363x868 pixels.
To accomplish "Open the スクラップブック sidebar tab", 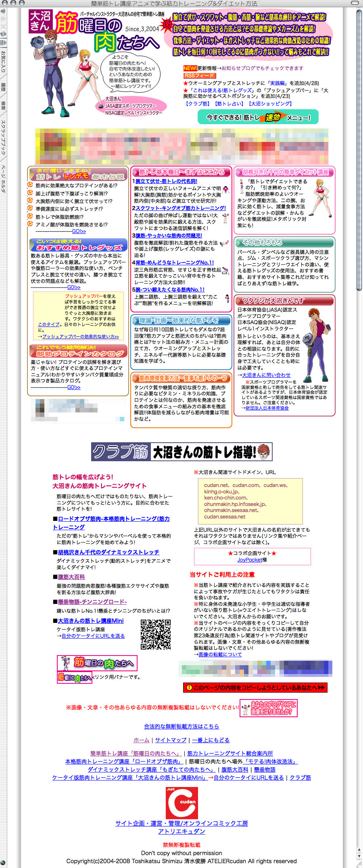I will point(3,137).
